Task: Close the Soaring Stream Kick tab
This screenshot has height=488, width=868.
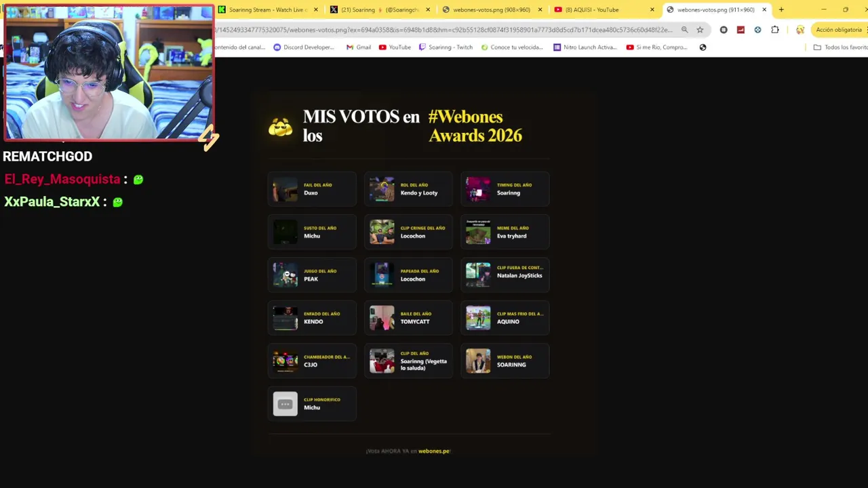Action: [x=315, y=9]
